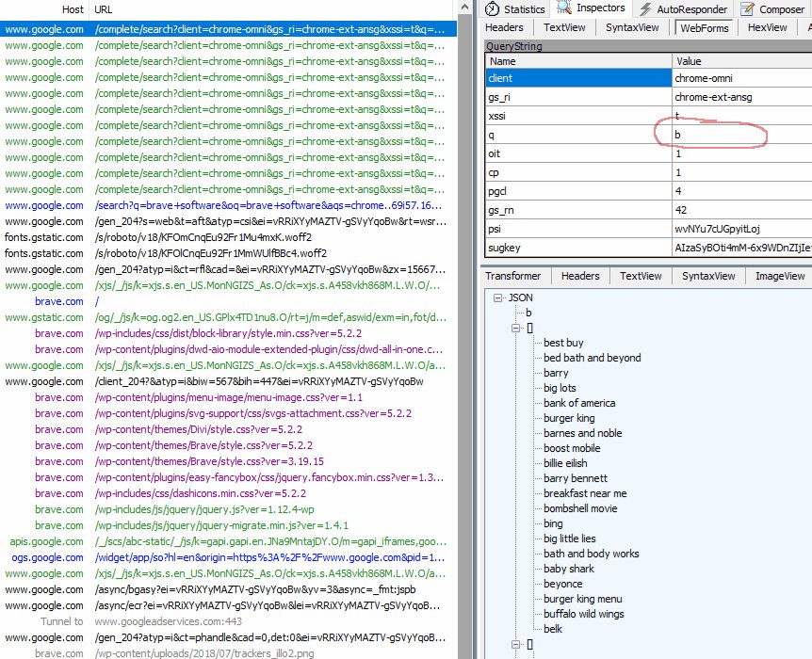
Task: Click the Composer pencil icon
Action: (x=747, y=8)
